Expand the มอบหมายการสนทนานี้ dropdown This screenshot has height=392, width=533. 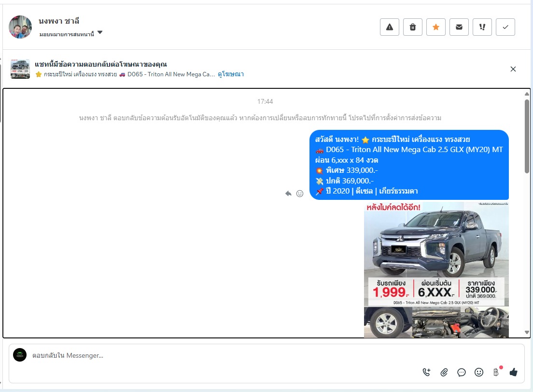tap(70, 34)
